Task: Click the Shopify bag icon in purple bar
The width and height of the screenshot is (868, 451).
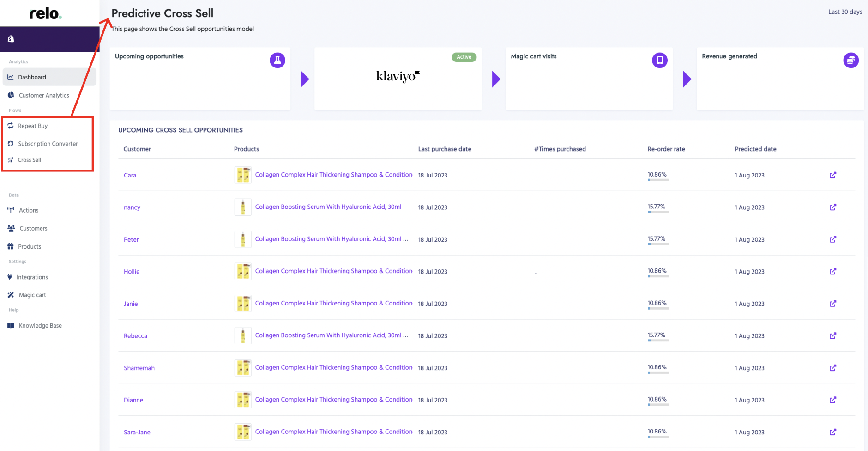Action: [11, 39]
